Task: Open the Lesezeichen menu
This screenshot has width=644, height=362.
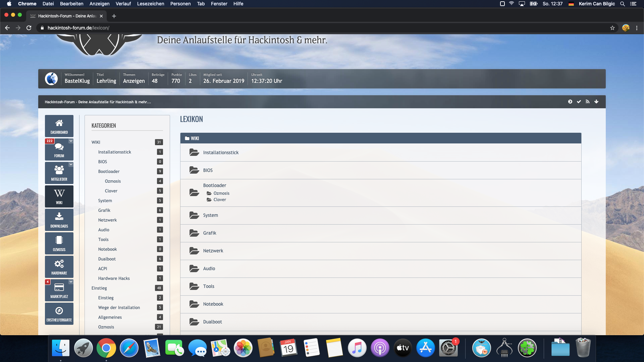Action: [150, 4]
